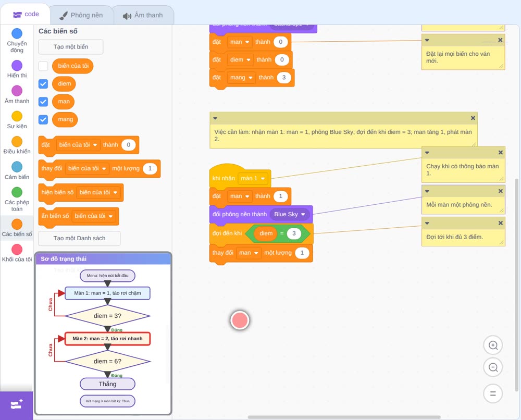The width and height of the screenshot is (521, 420).
Task: Uncheck the 'mang' variable checkbox
Action: [x=43, y=120]
